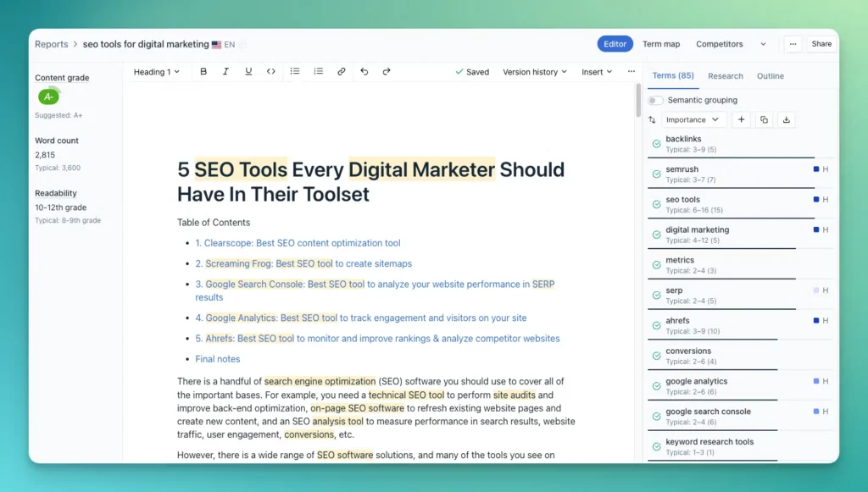Select the Research tab
This screenshot has width=868, height=492.
[x=726, y=76]
